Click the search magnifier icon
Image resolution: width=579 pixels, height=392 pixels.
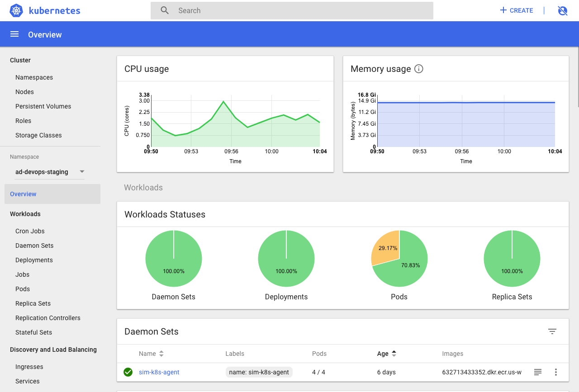click(x=164, y=10)
